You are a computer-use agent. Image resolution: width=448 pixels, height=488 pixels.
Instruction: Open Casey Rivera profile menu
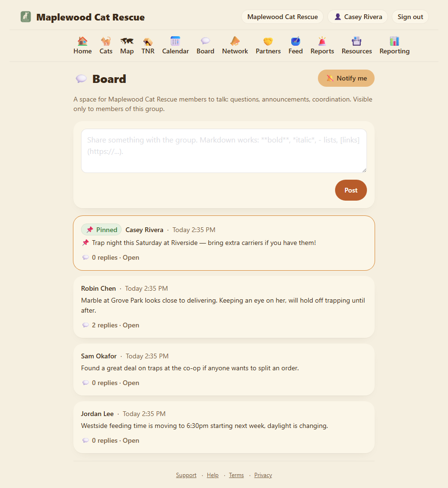[357, 17]
